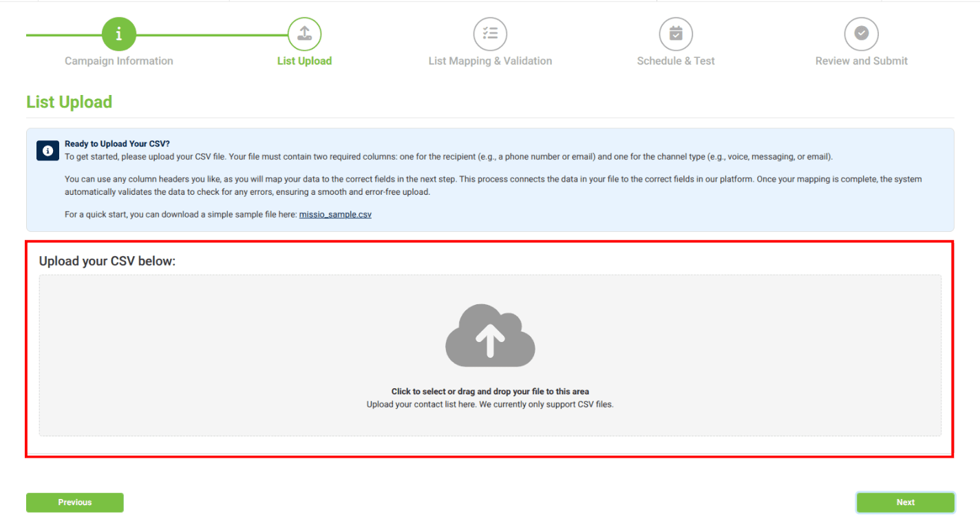This screenshot has width=980, height=521.
Task: Click the "Upload your CSV below:" label
Action: [x=107, y=262]
